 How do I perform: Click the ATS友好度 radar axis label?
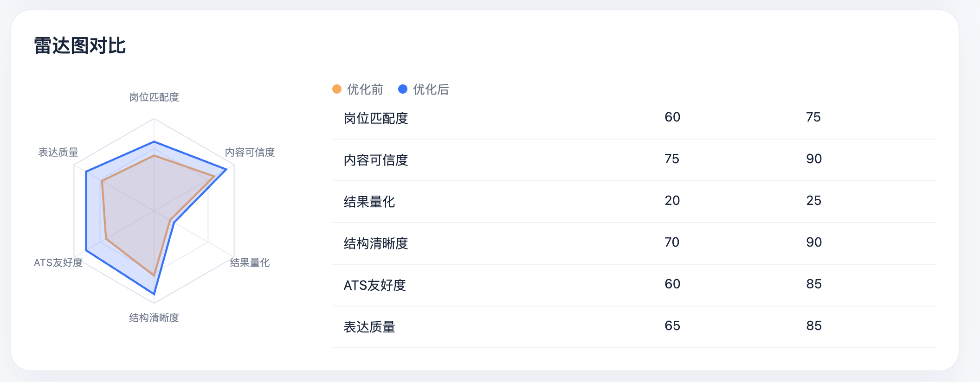click(x=58, y=262)
